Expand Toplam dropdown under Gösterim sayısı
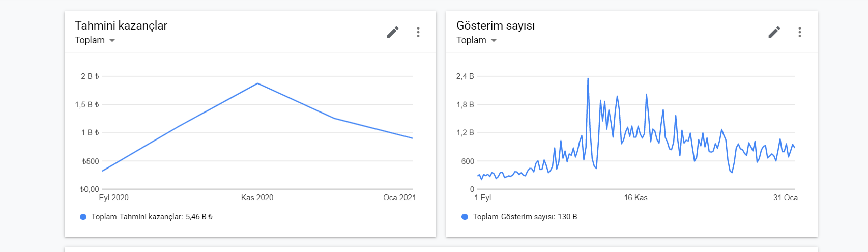Viewport: 868px width, 252px height. point(477,40)
